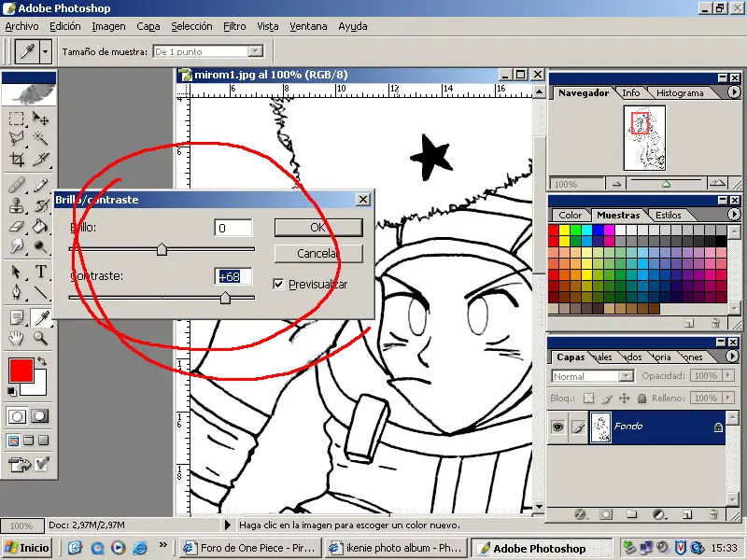Switch to Foro de One Piece taskbar window
Screen dimensions: 747x560
click(x=250, y=548)
